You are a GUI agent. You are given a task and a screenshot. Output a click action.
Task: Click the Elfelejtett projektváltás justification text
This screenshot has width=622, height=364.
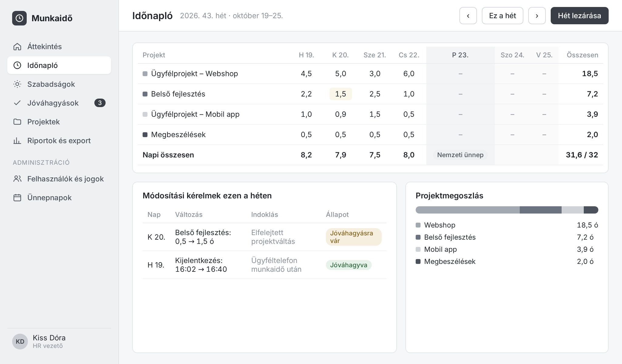point(273,237)
